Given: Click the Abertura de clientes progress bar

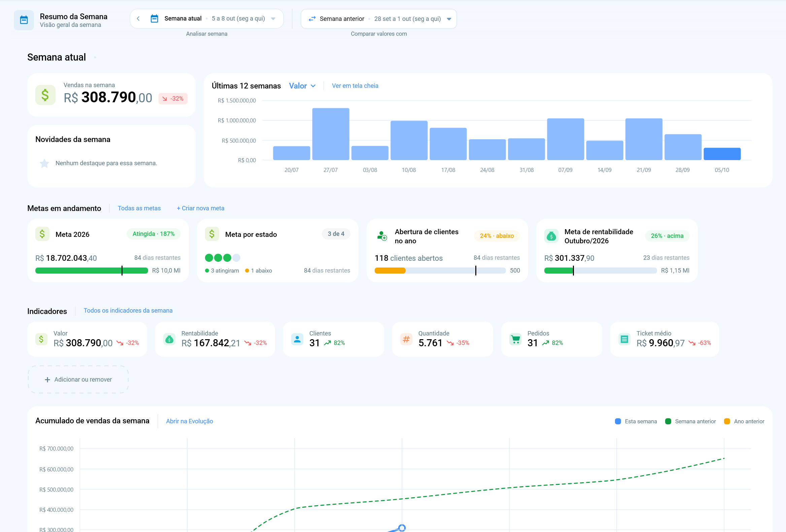Looking at the screenshot, I should pyautogui.click(x=440, y=271).
